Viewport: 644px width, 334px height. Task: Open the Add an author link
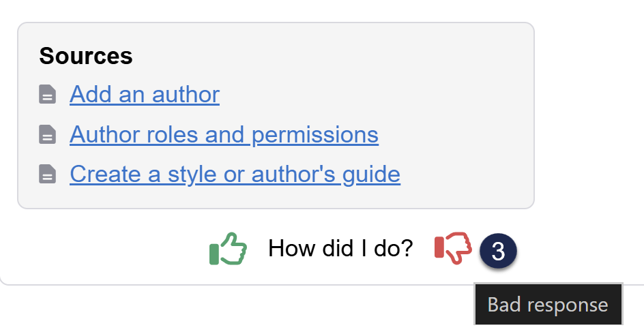(x=144, y=94)
